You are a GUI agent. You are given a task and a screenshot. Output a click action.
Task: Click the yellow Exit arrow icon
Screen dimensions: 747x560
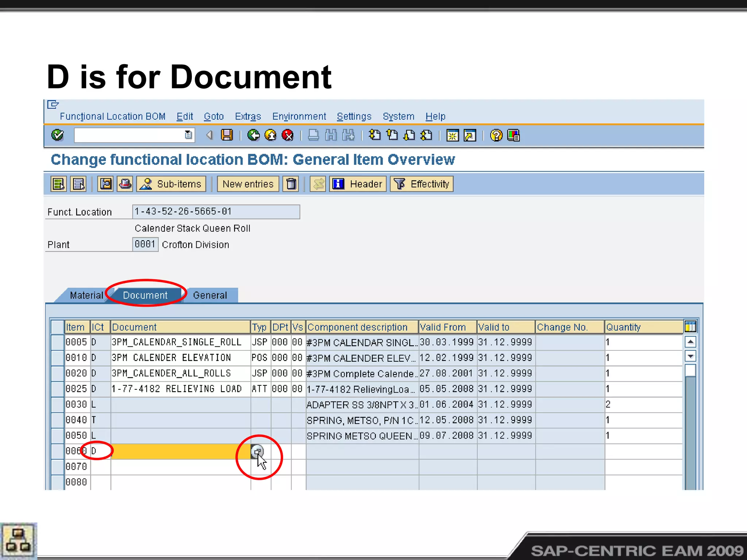pos(270,135)
